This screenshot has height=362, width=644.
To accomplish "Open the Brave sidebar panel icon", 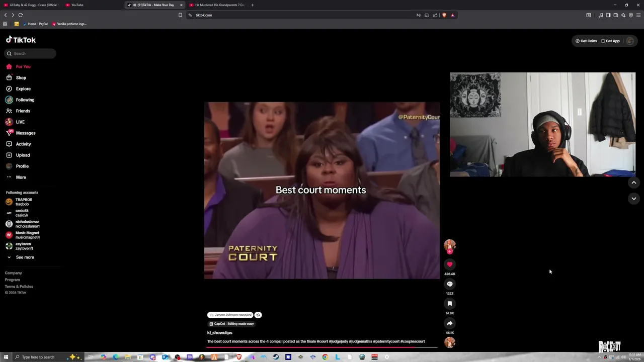I will (x=608, y=15).
